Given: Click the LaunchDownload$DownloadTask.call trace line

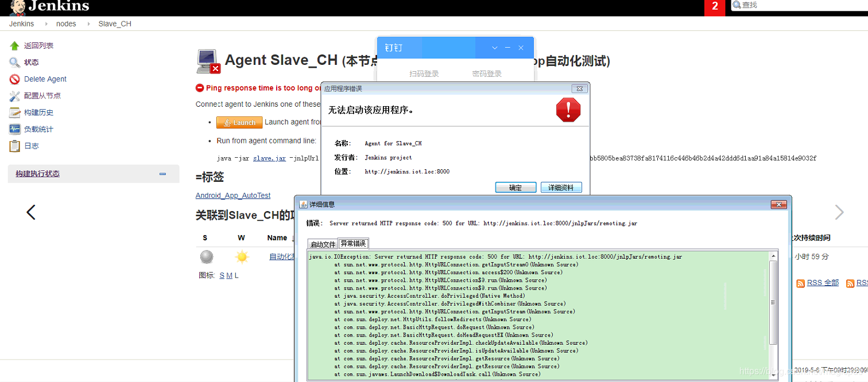Looking at the screenshot, I should tap(437, 375).
